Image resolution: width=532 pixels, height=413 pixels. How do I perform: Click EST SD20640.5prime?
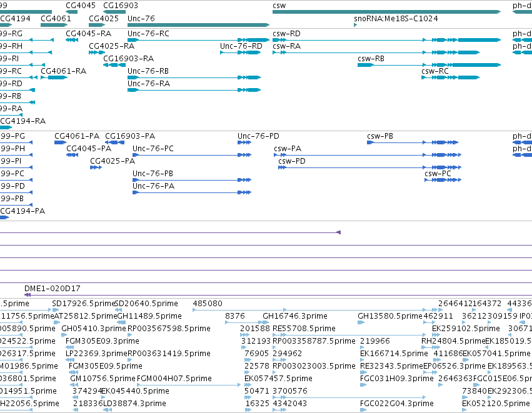click(x=117, y=310)
